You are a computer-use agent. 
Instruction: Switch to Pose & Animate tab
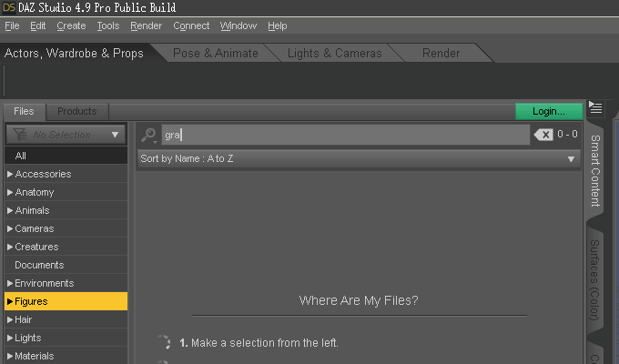[216, 54]
